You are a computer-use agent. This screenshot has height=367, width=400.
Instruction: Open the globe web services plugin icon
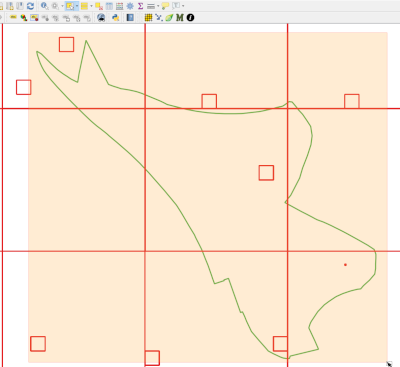pyautogui.click(x=101, y=17)
